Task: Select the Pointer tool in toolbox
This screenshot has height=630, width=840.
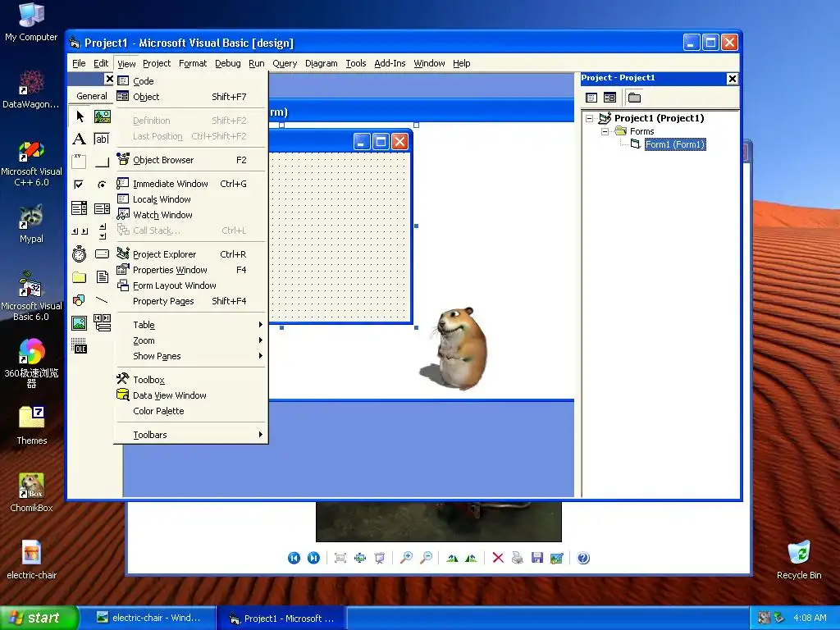Action: 80,116
